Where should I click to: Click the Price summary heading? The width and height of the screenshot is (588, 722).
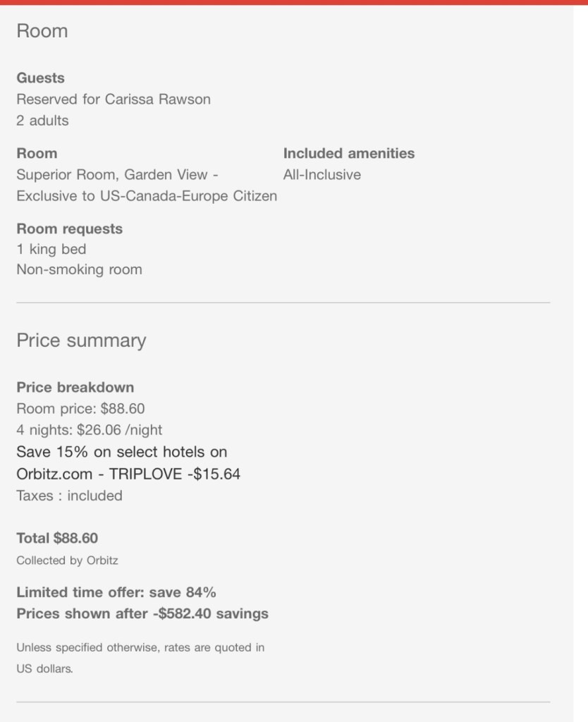pyautogui.click(x=81, y=341)
